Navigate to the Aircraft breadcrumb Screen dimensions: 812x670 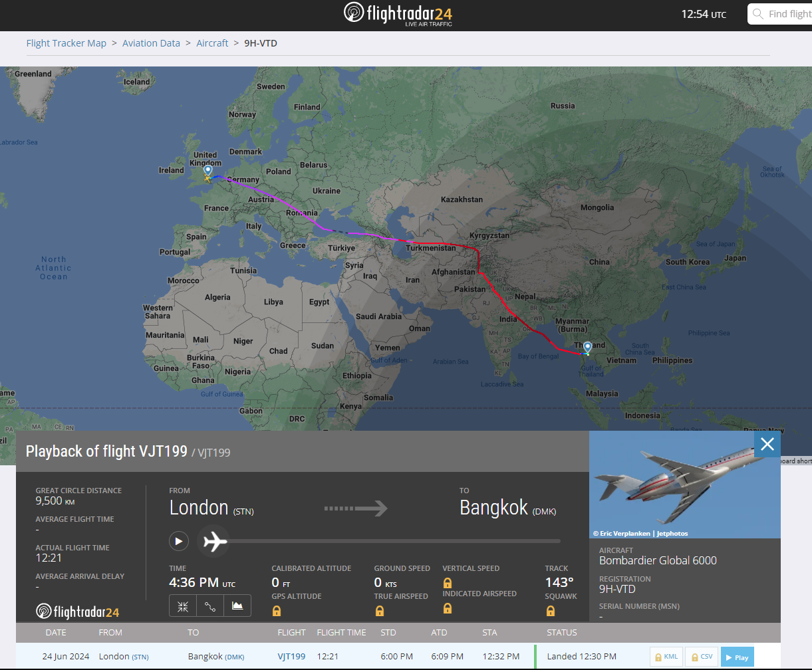tap(212, 43)
